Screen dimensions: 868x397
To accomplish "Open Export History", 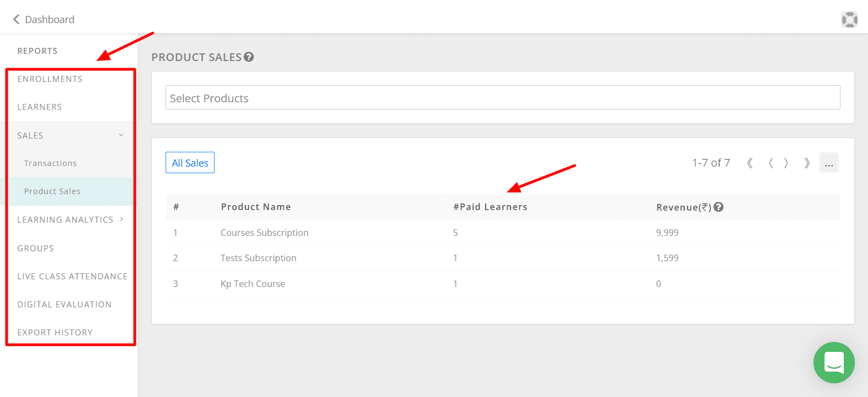I will click(x=55, y=332).
